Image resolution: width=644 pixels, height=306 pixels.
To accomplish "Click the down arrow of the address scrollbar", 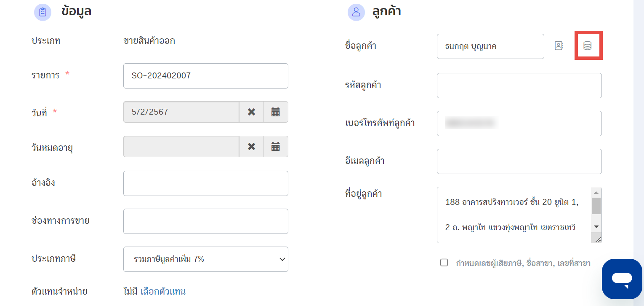I will 596,227.
